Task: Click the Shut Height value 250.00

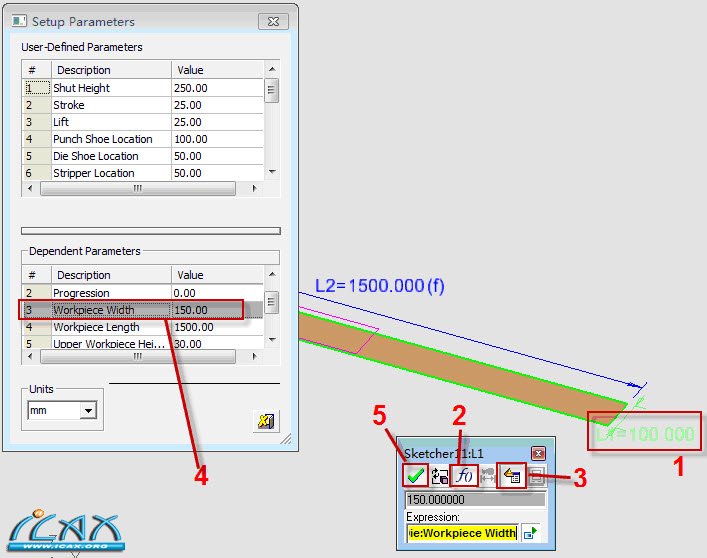Action: [x=191, y=88]
